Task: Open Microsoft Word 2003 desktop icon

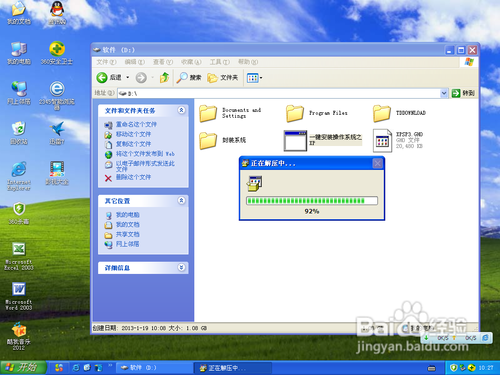Action: [19, 297]
